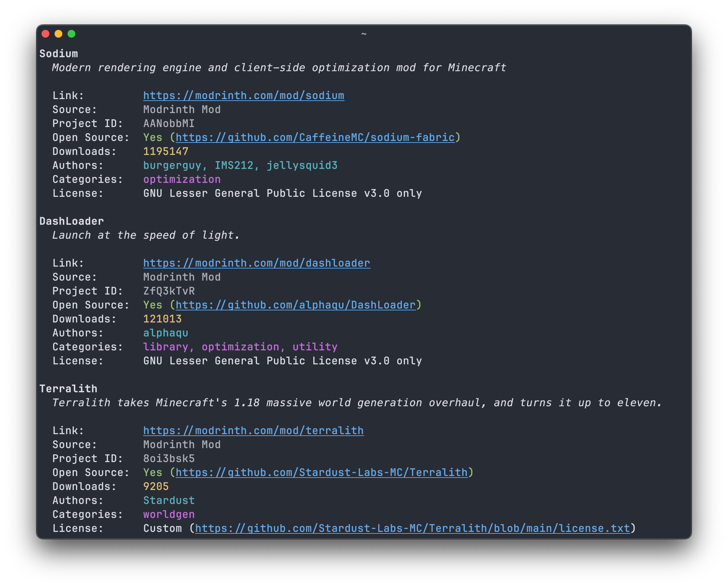Open the CaffeineMC sodium-fabric GitHub link
This screenshot has width=728, height=587.
tap(315, 138)
